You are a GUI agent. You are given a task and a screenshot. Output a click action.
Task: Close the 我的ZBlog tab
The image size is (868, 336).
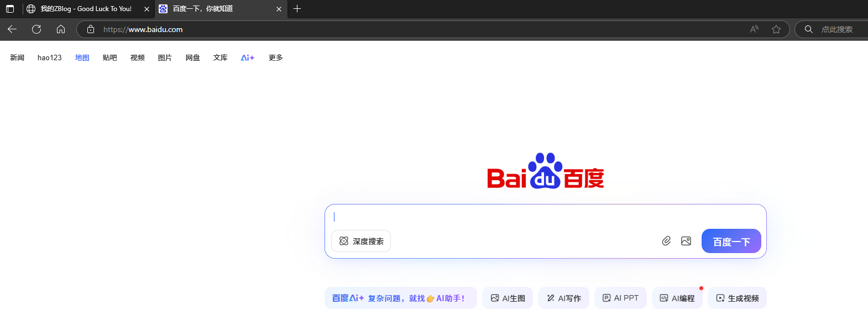[x=147, y=9]
